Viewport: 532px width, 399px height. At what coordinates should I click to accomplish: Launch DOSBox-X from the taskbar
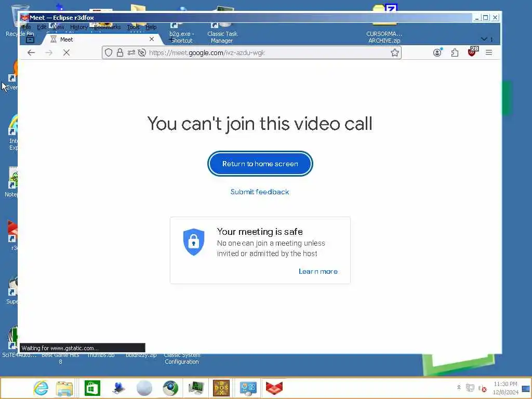coord(221,388)
